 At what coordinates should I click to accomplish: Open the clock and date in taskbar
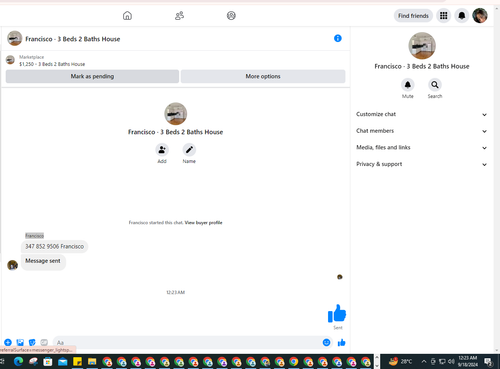tap(468, 361)
